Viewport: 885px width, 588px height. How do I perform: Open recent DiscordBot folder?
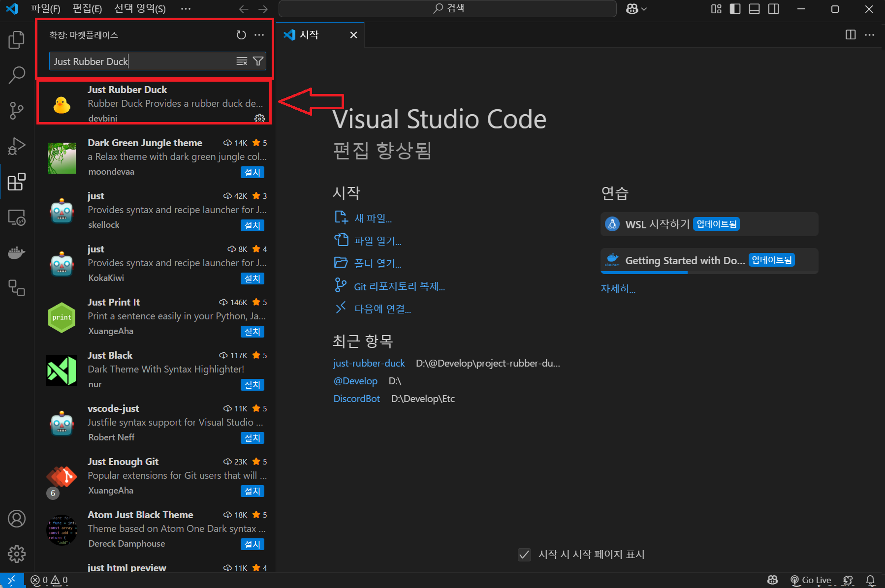point(357,399)
